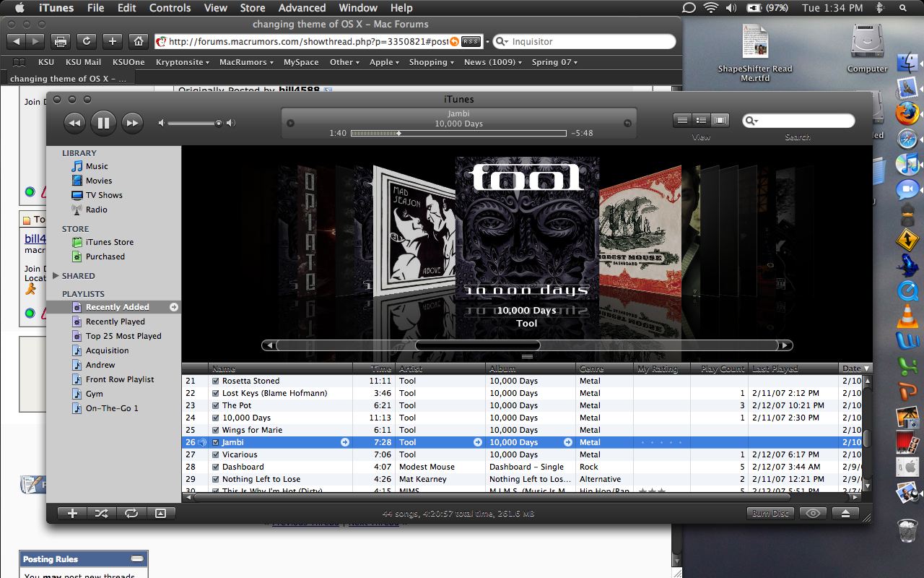The height and width of the screenshot is (578, 924).
Task: Uncheck The Pot song checkbox
Action: (x=215, y=405)
